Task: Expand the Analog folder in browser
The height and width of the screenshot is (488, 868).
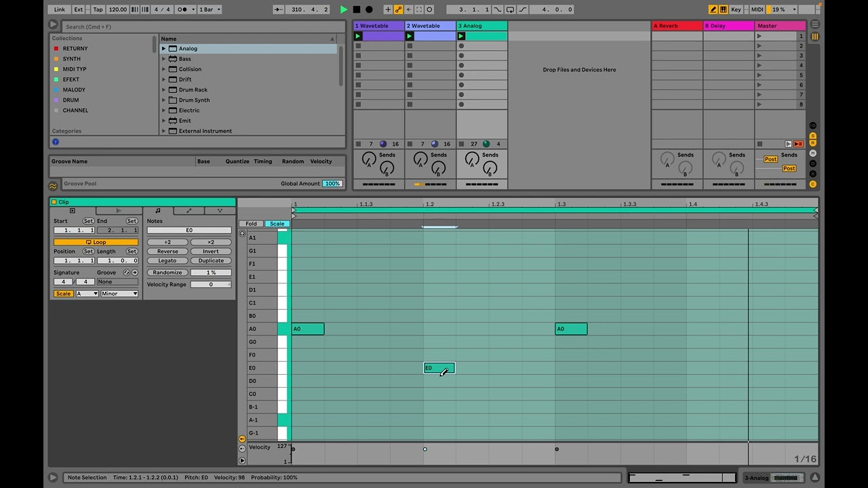Action: [163, 49]
